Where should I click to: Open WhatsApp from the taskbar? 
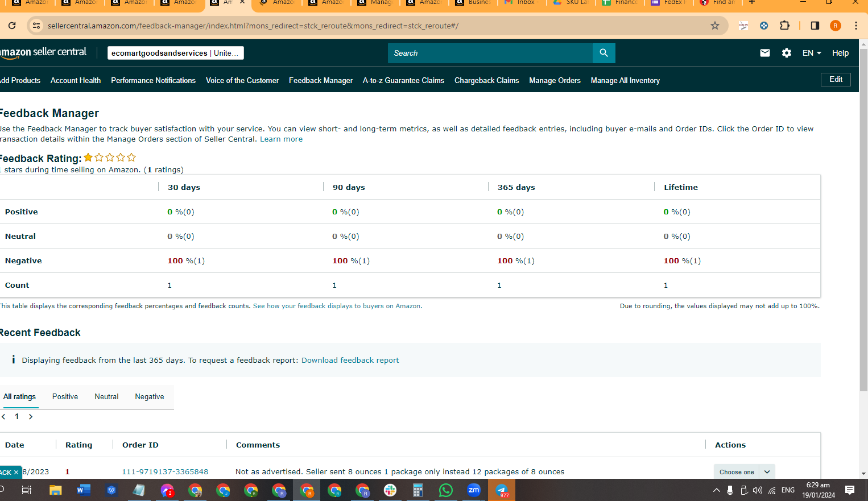(x=446, y=490)
